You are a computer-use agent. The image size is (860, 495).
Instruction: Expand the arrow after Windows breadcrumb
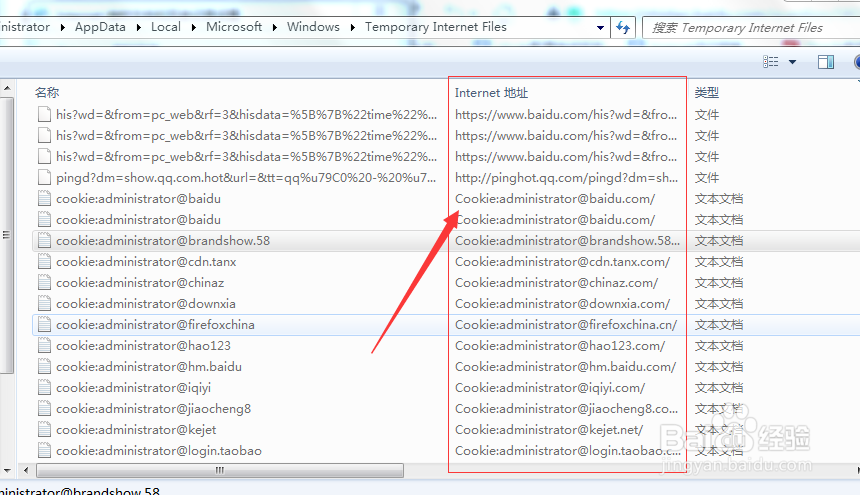(353, 27)
